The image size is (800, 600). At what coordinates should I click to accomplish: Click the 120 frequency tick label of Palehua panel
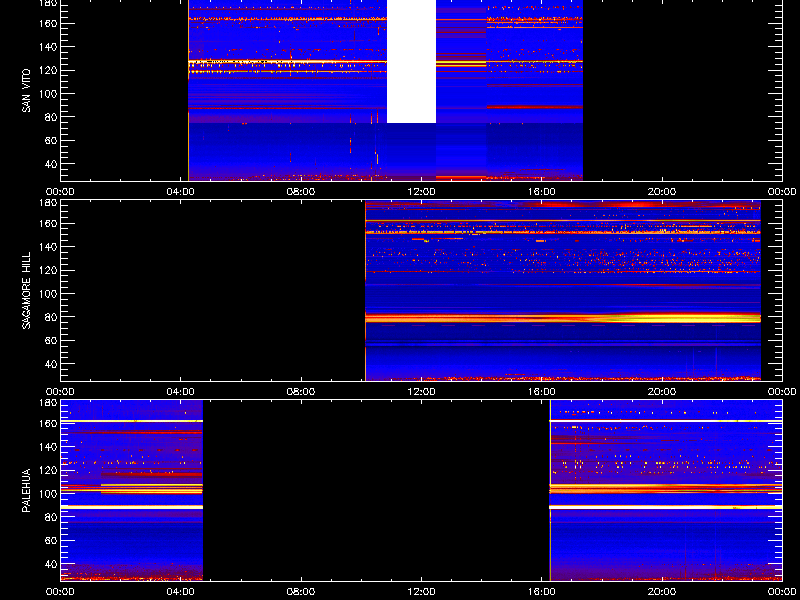click(x=48, y=470)
